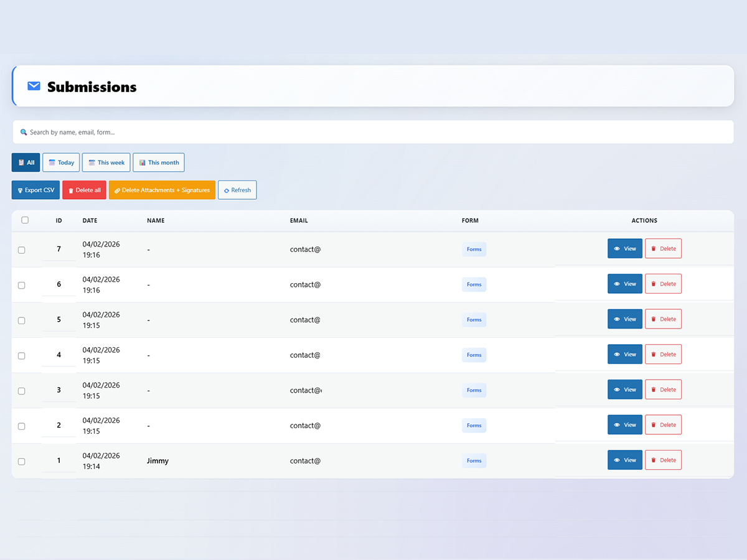747x560 pixels.
Task: Select the All filter button
Action: (x=26, y=162)
